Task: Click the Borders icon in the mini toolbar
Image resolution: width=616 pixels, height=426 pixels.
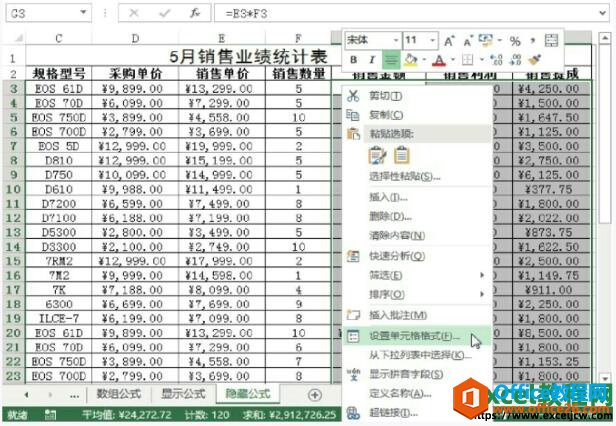Action: coord(468,60)
